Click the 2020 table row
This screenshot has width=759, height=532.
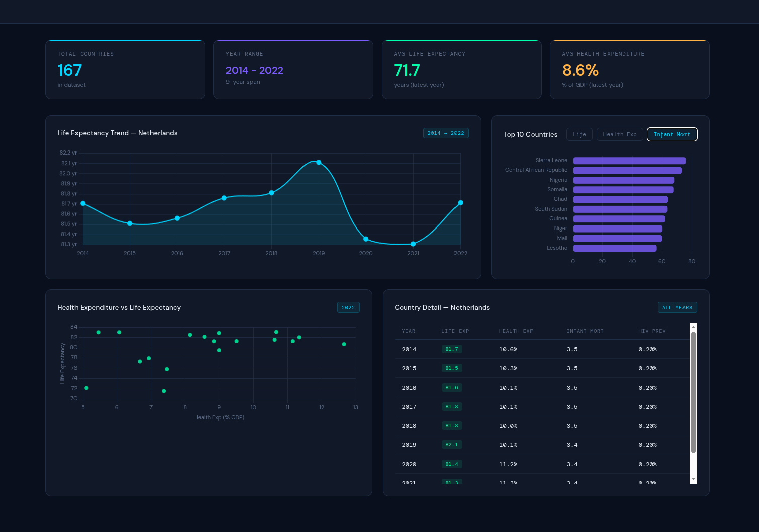coord(503,464)
